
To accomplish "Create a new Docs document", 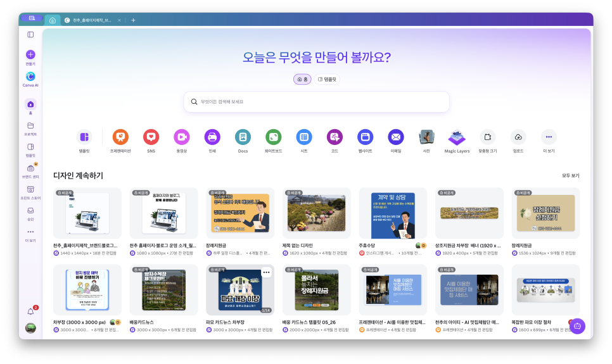I will (243, 137).
